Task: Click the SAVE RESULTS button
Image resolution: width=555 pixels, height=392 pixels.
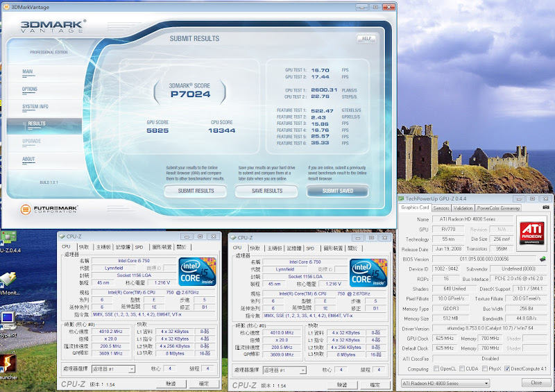Action: [267, 191]
